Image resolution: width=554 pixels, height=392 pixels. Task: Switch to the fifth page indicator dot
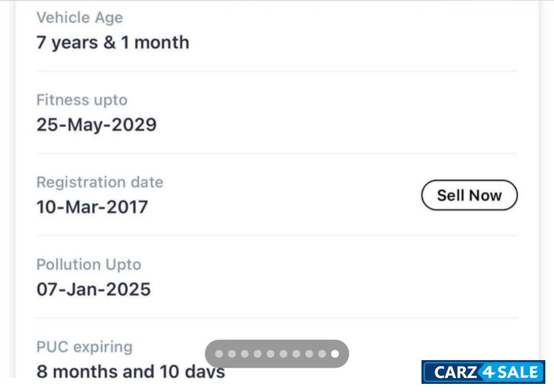271,354
